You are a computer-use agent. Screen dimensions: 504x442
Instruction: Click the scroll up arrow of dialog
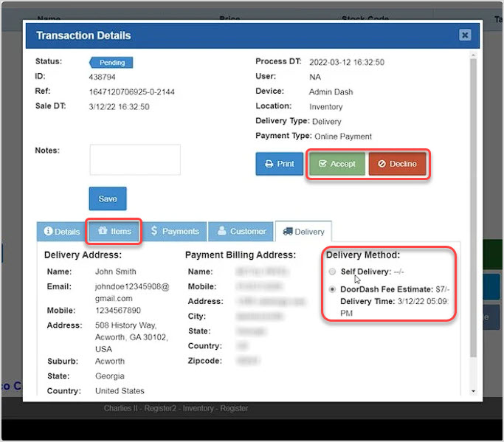point(473,55)
